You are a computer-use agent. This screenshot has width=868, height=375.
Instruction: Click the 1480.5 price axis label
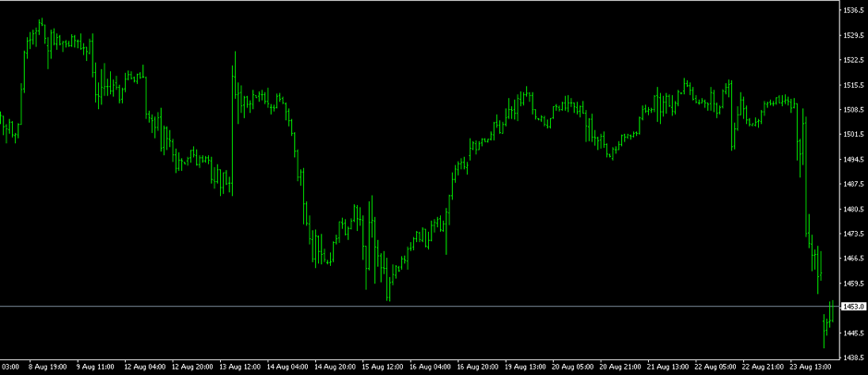click(x=854, y=209)
